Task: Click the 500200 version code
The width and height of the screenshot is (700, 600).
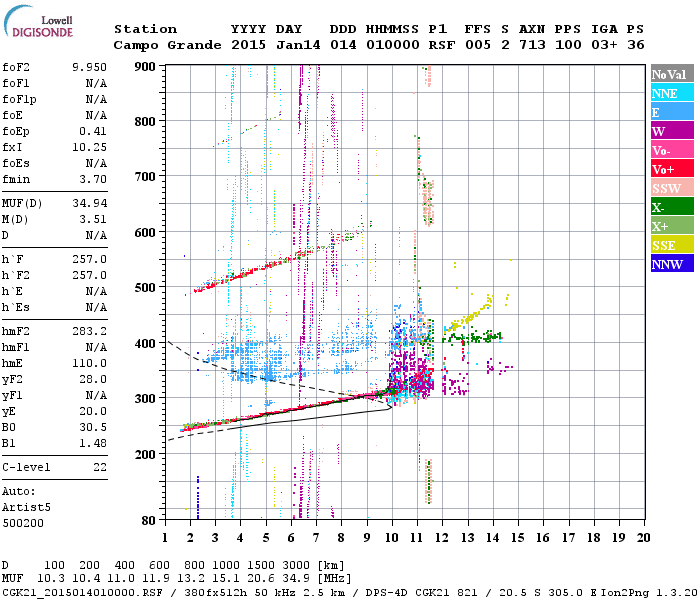Action: 23,523
